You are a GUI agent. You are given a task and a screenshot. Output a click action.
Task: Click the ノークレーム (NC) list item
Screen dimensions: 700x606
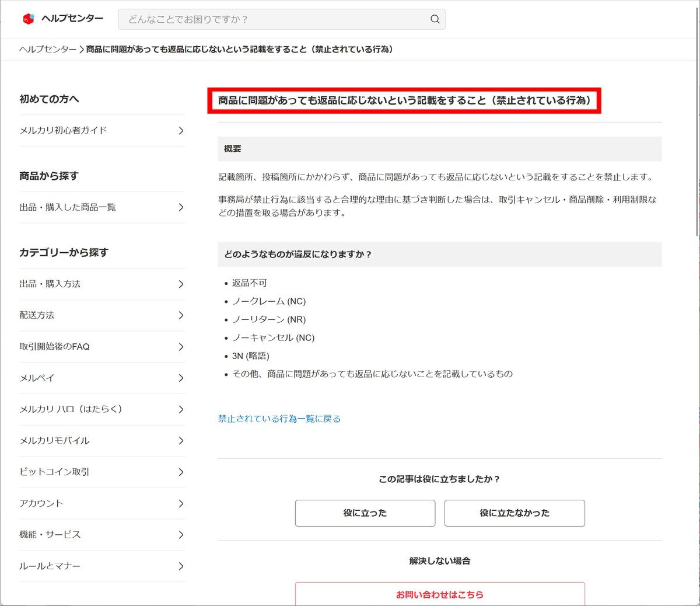click(269, 301)
